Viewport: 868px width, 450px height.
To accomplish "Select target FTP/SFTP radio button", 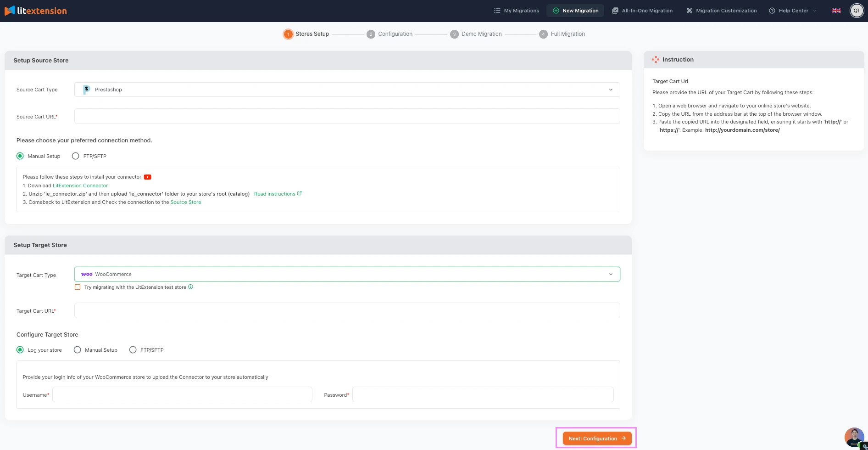I will (133, 350).
